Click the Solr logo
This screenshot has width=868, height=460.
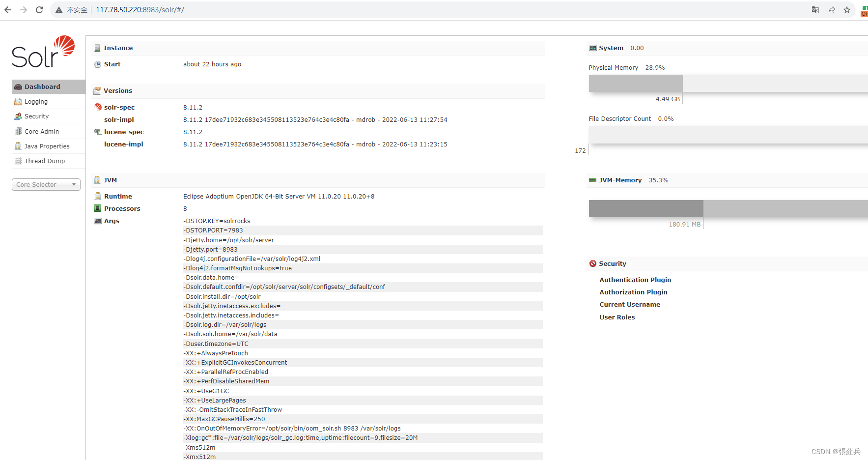coord(43,52)
